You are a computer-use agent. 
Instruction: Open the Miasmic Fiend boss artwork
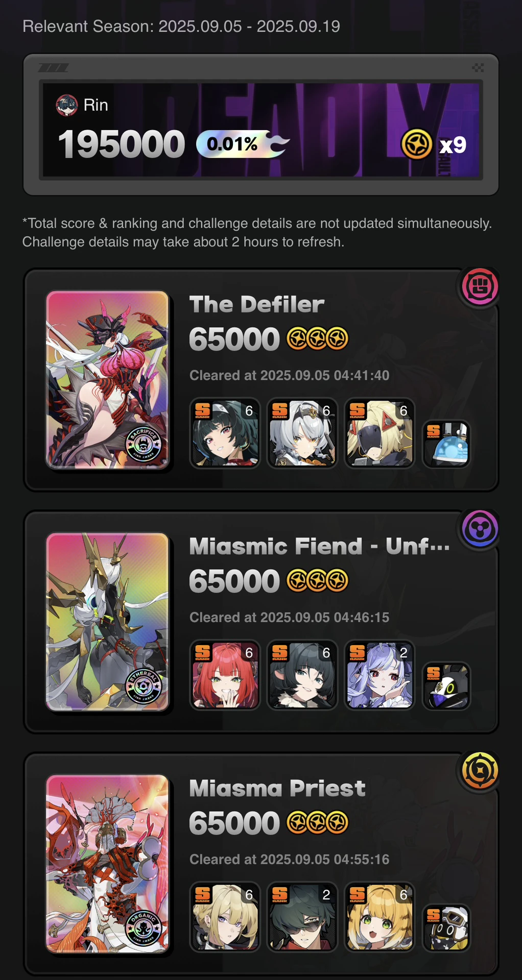point(107,622)
